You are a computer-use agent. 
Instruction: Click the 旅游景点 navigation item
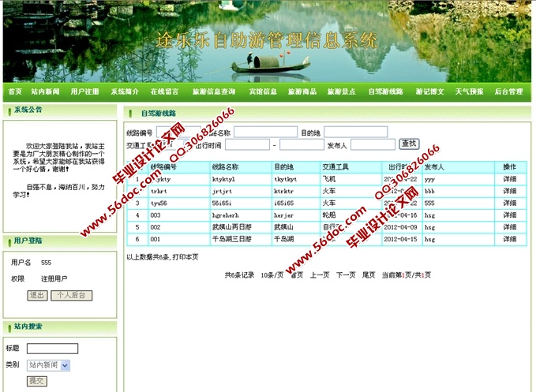point(343,91)
